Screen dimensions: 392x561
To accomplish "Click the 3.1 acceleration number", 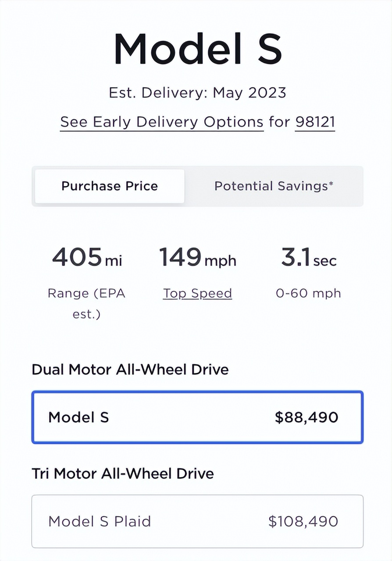I will [296, 258].
